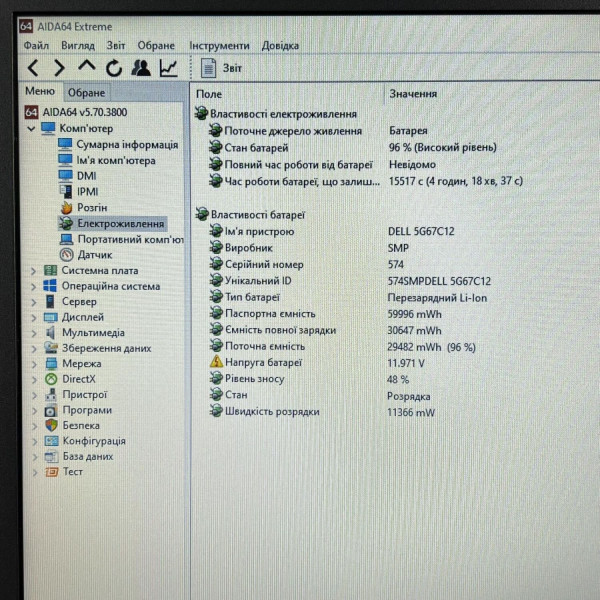Open the Інструменти menu
Viewport: 600px width, 600px height.
pyautogui.click(x=219, y=46)
